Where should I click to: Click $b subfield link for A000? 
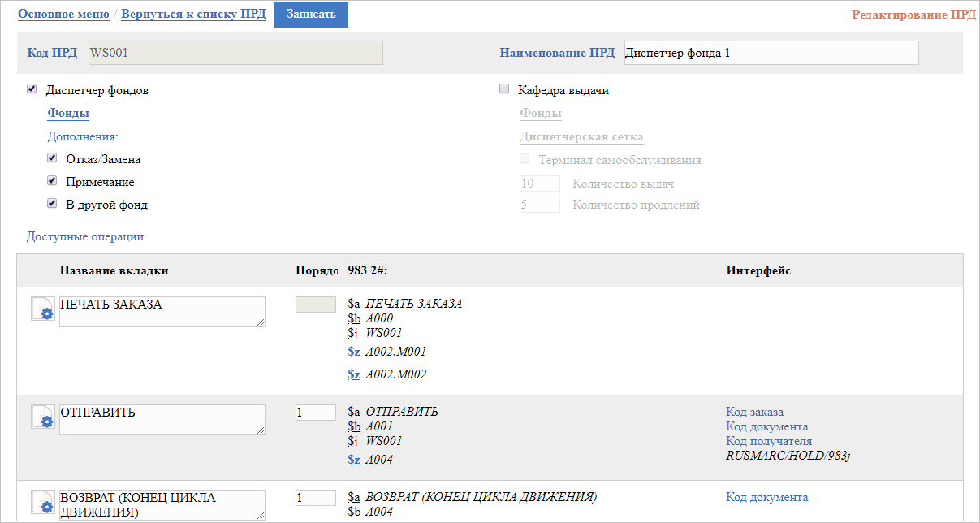353,318
